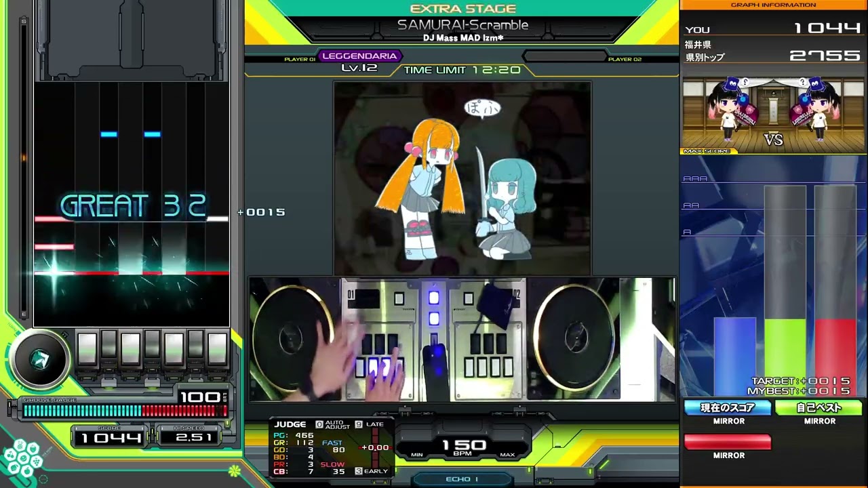
Task: Click the YOU score 1044 in graph panel
Action: click(x=827, y=28)
